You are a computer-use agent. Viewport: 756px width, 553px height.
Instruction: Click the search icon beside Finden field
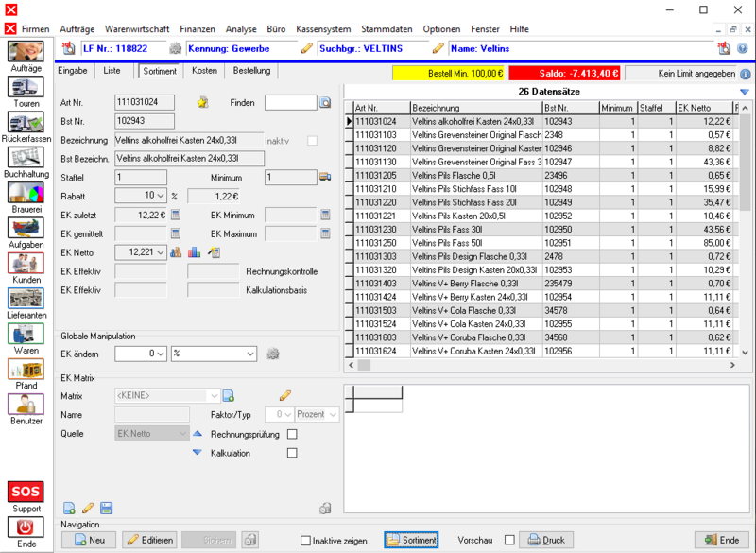pyautogui.click(x=325, y=102)
